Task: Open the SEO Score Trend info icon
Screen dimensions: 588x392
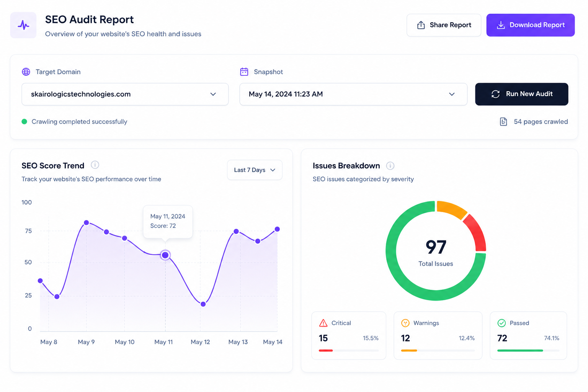Action: 95,165
